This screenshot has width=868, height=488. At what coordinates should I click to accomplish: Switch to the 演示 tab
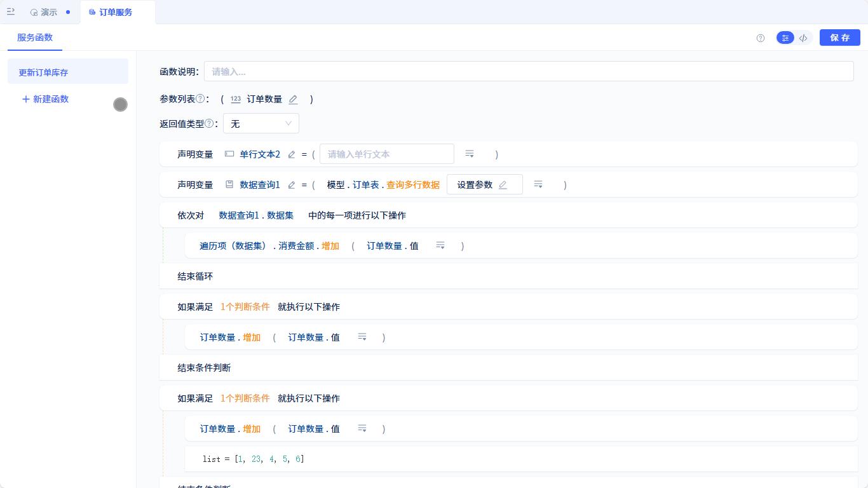click(x=48, y=12)
